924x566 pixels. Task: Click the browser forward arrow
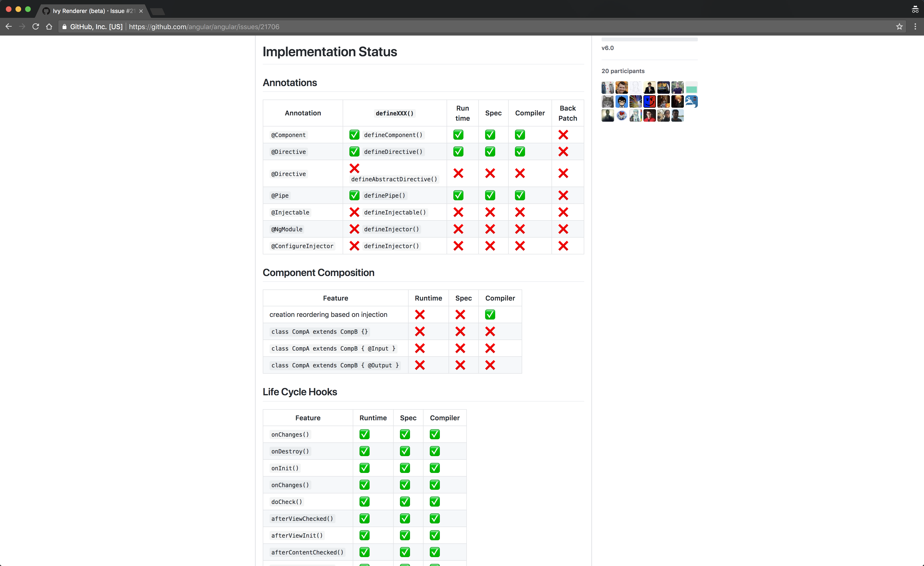pyautogui.click(x=22, y=27)
